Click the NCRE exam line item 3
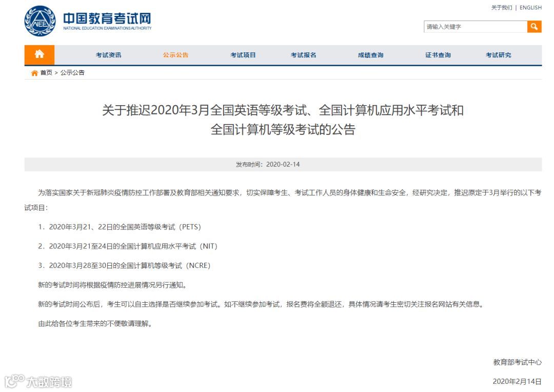The height and width of the screenshot is (392, 554). (x=124, y=265)
